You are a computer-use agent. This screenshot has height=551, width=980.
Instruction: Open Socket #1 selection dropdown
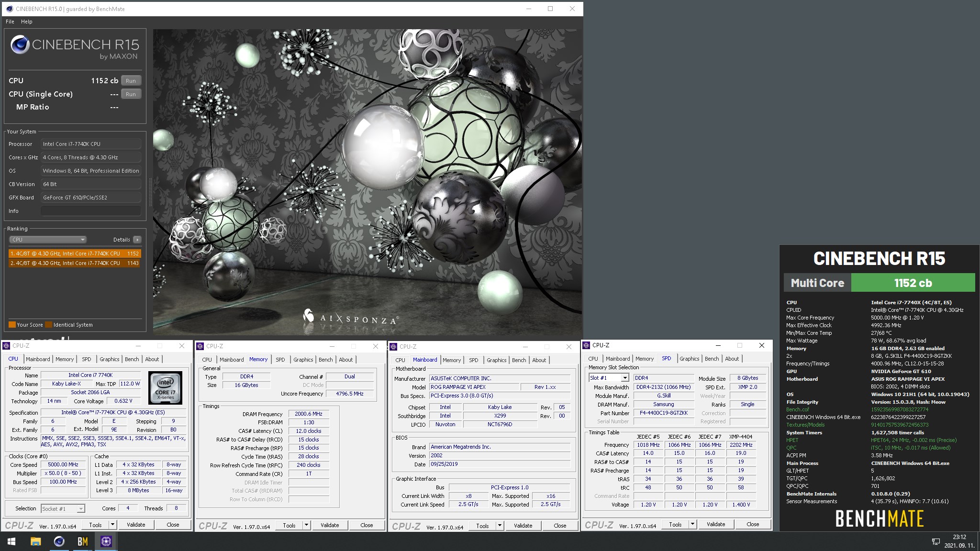[x=63, y=508]
